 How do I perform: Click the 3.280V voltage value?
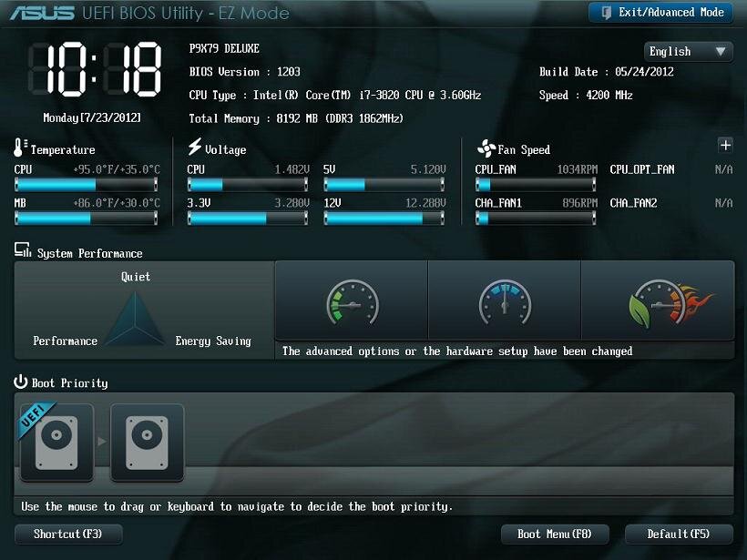coord(292,203)
